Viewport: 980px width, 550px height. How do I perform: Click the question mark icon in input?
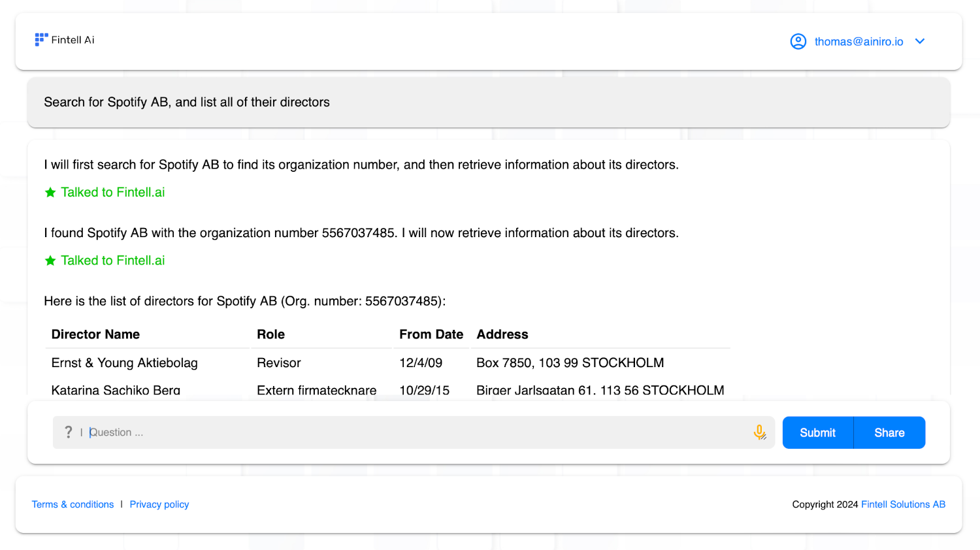tap(69, 432)
